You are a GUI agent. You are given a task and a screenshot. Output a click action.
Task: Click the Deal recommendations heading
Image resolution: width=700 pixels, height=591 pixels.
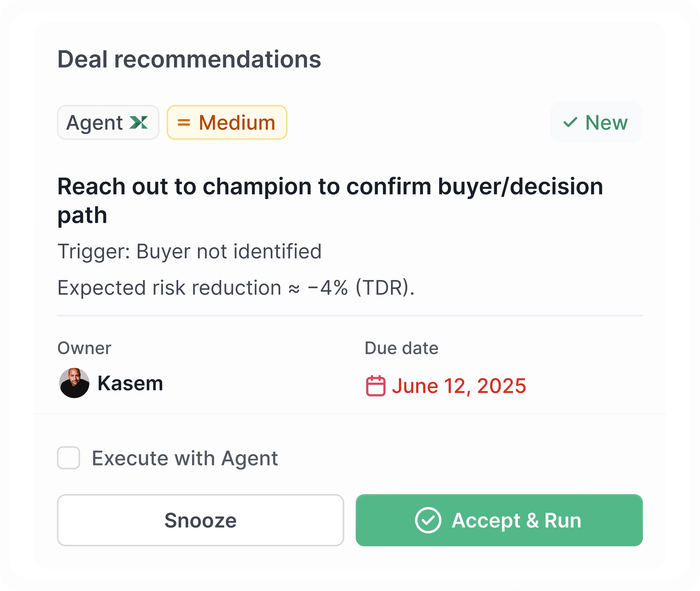189,59
